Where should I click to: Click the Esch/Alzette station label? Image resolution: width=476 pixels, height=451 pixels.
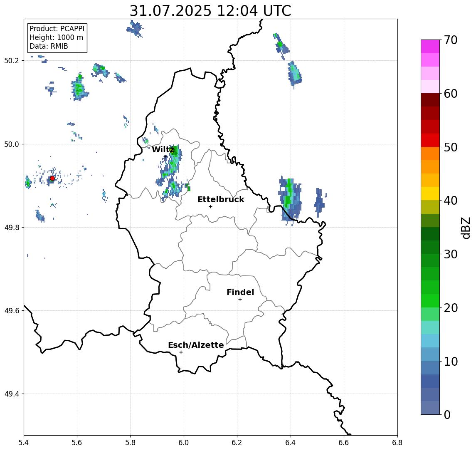[196, 345]
